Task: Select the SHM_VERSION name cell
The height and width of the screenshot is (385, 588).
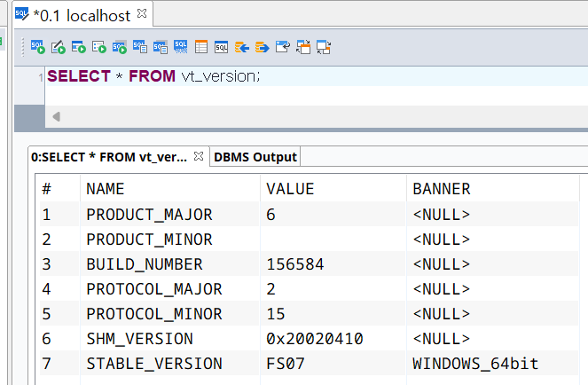Action: click(x=170, y=338)
